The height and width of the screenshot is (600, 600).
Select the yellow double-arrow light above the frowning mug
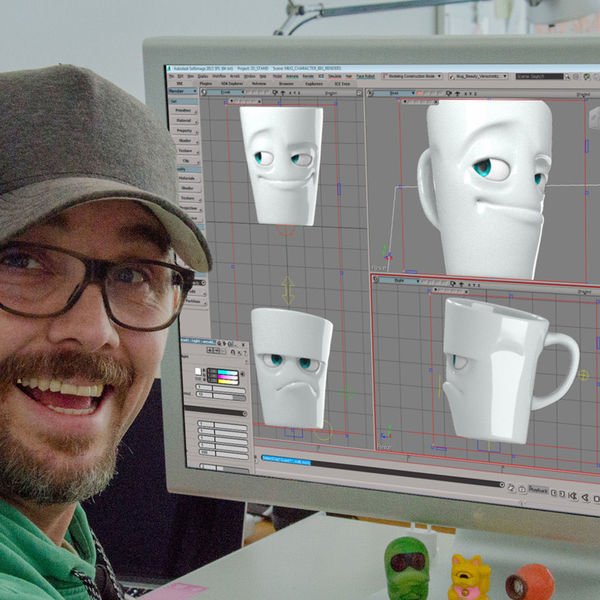(288, 290)
